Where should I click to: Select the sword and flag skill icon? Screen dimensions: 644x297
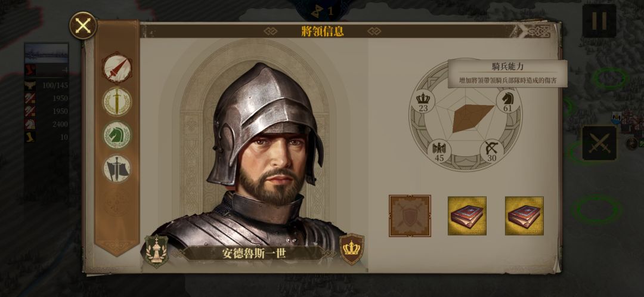(117, 169)
